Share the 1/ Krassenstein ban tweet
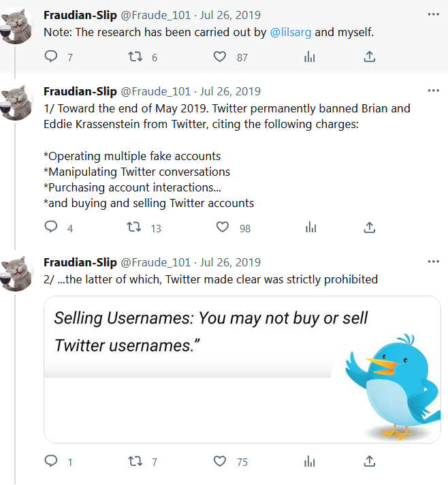 point(370,228)
